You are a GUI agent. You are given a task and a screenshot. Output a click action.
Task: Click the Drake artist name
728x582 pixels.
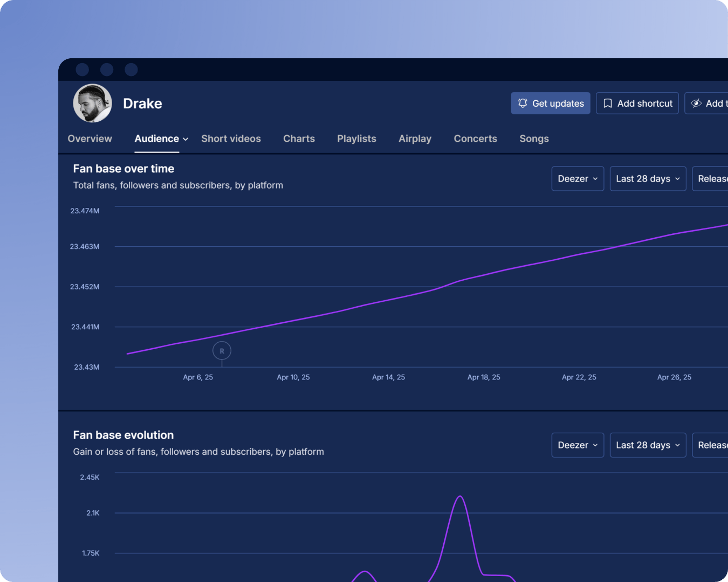(142, 103)
